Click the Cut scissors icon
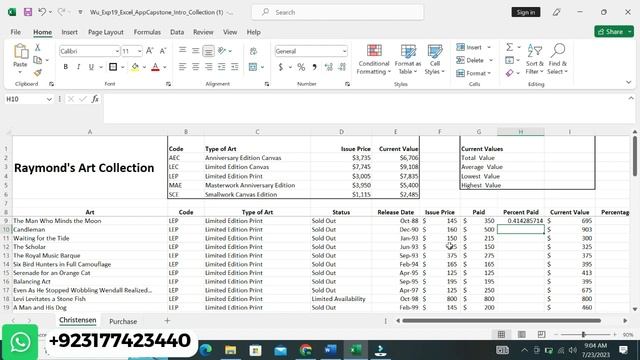The width and height of the screenshot is (640, 360). [38, 48]
